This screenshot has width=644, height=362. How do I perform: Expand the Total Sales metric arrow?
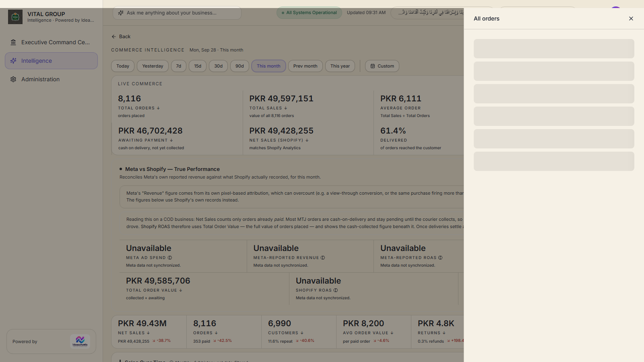pyautogui.click(x=286, y=108)
